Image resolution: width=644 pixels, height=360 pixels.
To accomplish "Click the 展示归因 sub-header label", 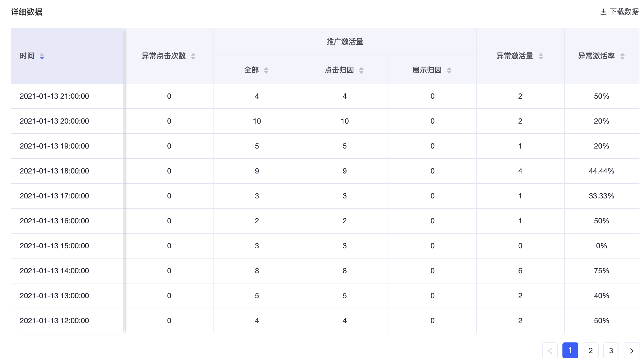I will [427, 70].
